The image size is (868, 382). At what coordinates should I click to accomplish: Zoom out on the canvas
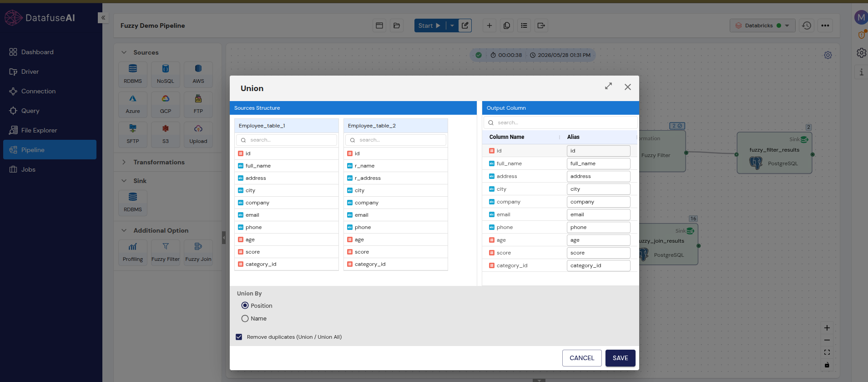pyautogui.click(x=827, y=340)
